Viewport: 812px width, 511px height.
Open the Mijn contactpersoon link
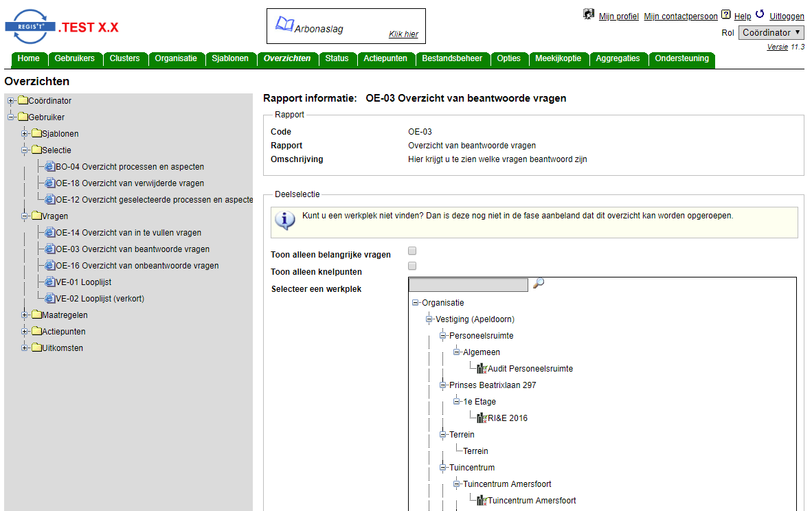click(681, 16)
